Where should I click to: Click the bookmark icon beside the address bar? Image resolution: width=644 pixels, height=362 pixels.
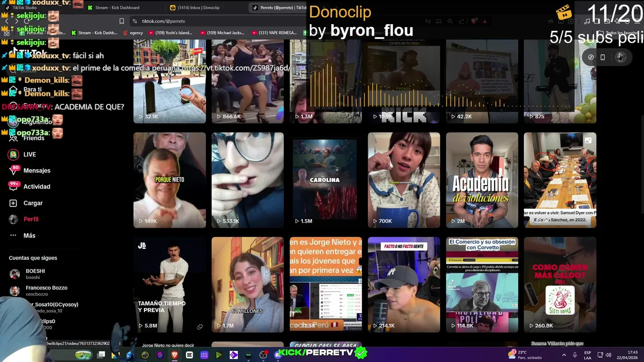coord(121,21)
